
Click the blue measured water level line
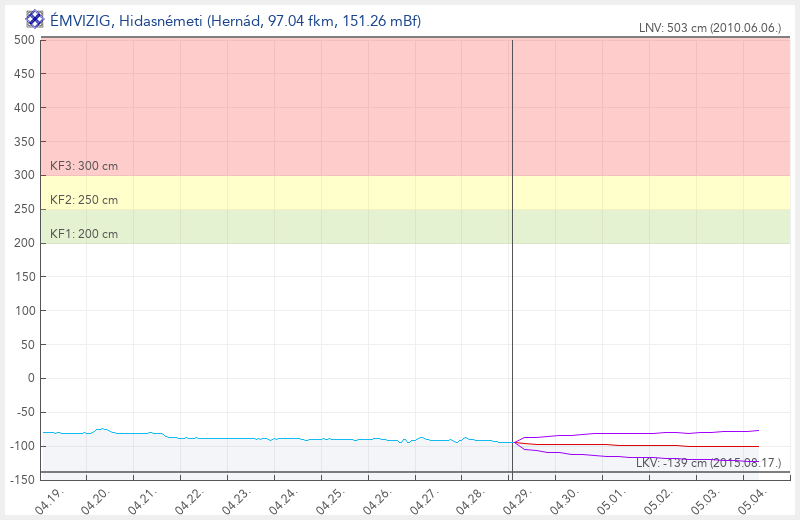click(x=300, y=438)
